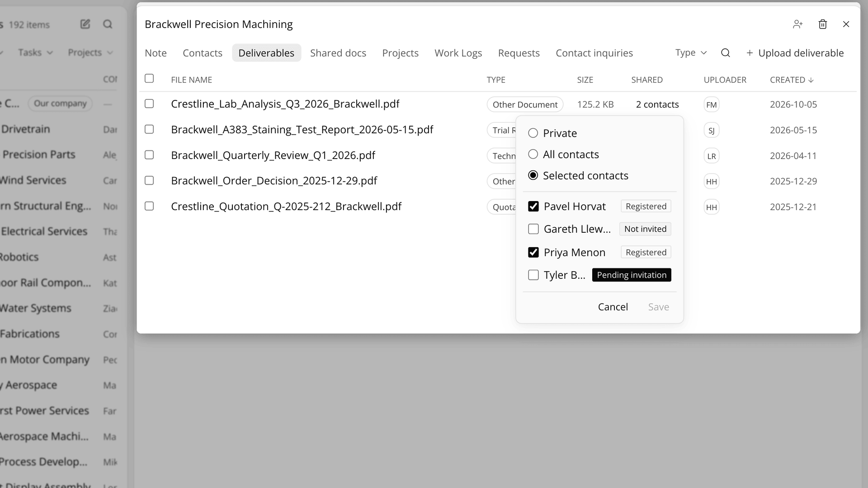Image resolution: width=868 pixels, height=488 pixels.
Task: Select the All contacts radio option
Action: [x=533, y=154]
